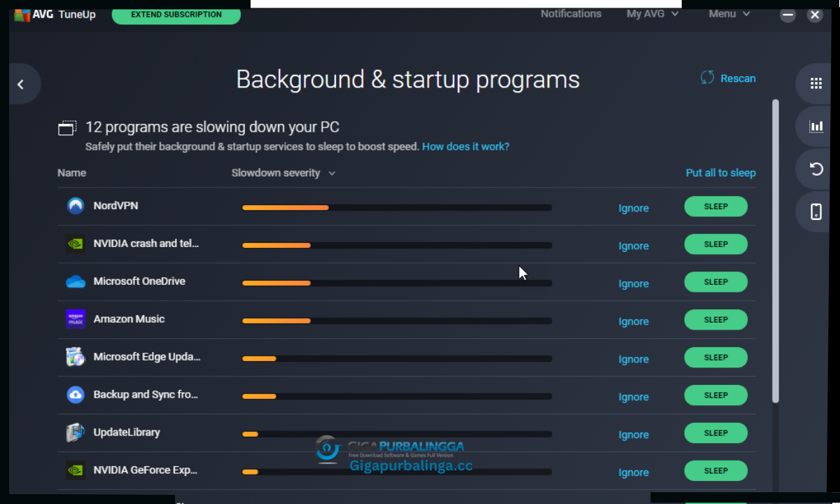Click the NVIDIA crash and telemetry icon
Image resolution: width=840 pixels, height=504 pixels.
[x=76, y=244]
